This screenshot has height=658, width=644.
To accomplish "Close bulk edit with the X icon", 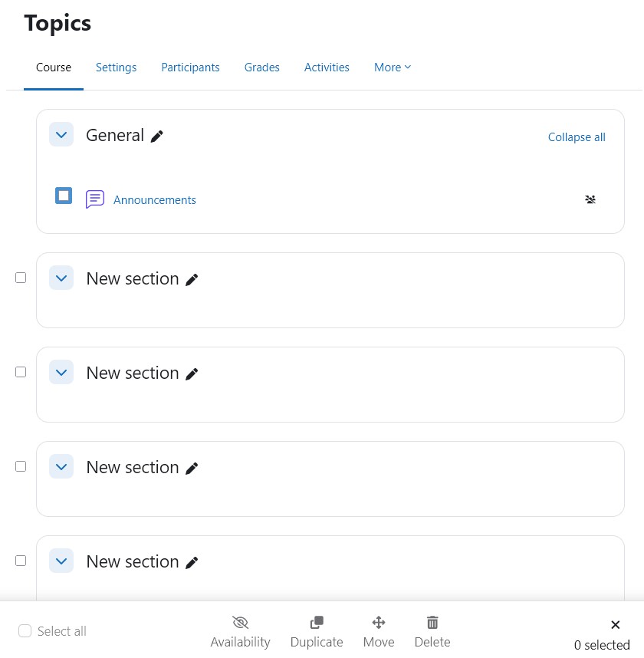I will pos(615,625).
